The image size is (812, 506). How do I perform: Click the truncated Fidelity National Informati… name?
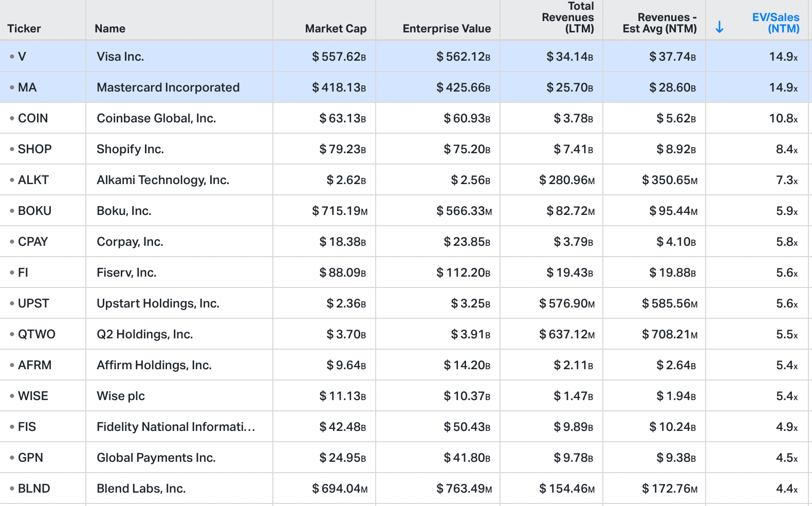176,427
